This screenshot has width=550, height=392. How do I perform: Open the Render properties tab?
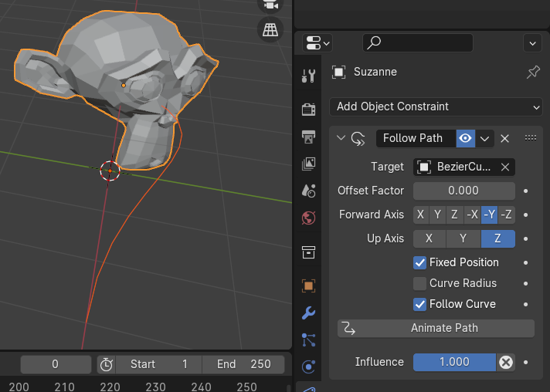(308, 109)
